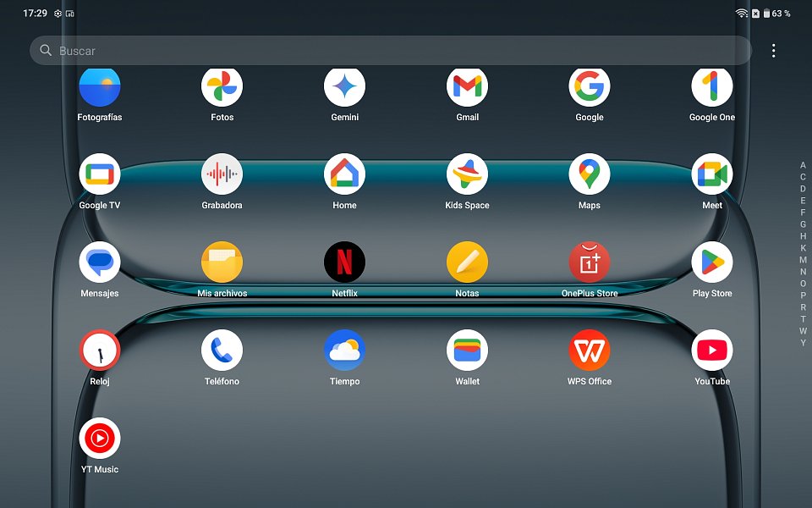812x508 pixels.
Task: Open the Gemini app
Action: pyautogui.click(x=344, y=87)
